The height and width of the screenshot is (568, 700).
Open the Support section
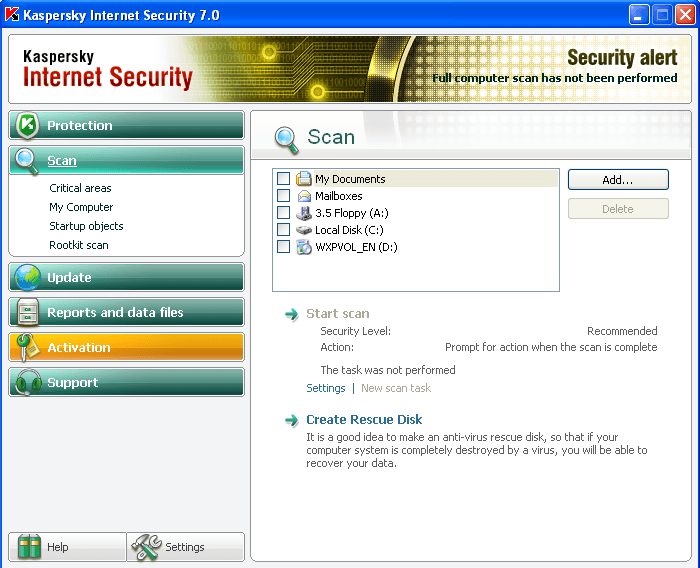click(126, 382)
